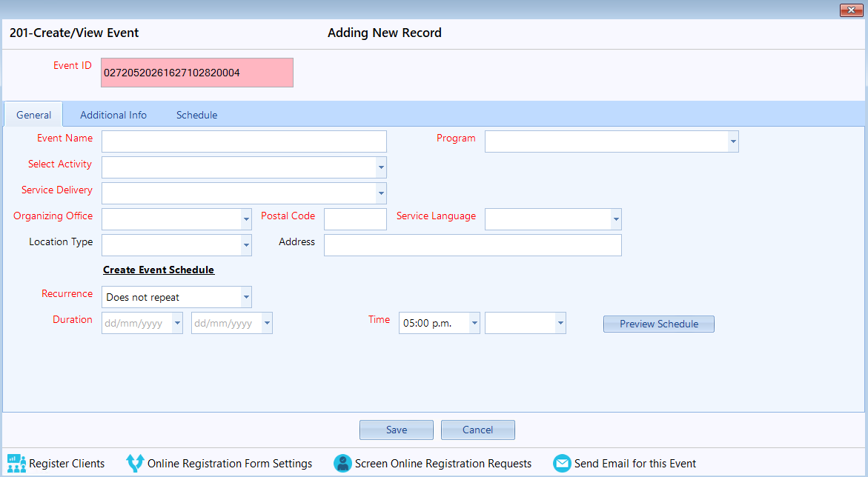Click the Adding New Record heading
This screenshot has width=868, height=477.
(x=385, y=33)
